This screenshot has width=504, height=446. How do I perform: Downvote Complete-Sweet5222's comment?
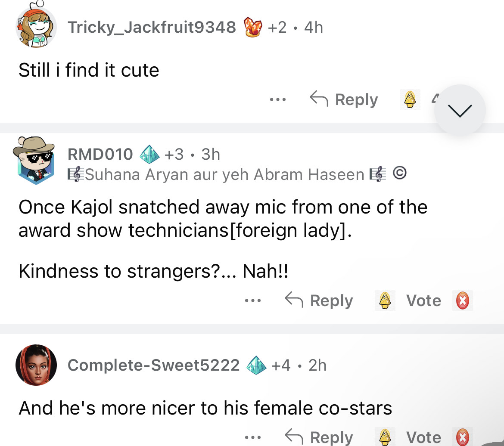click(x=462, y=437)
